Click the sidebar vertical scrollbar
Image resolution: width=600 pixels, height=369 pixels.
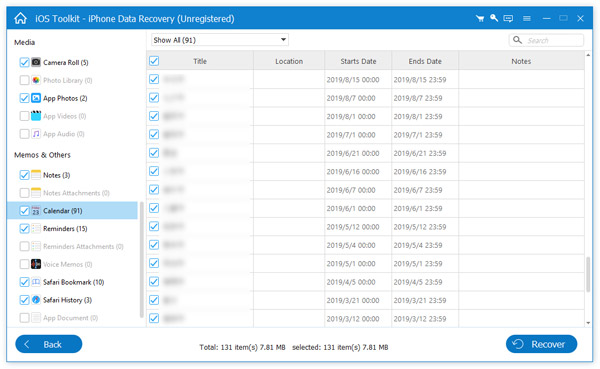pos(141,260)
